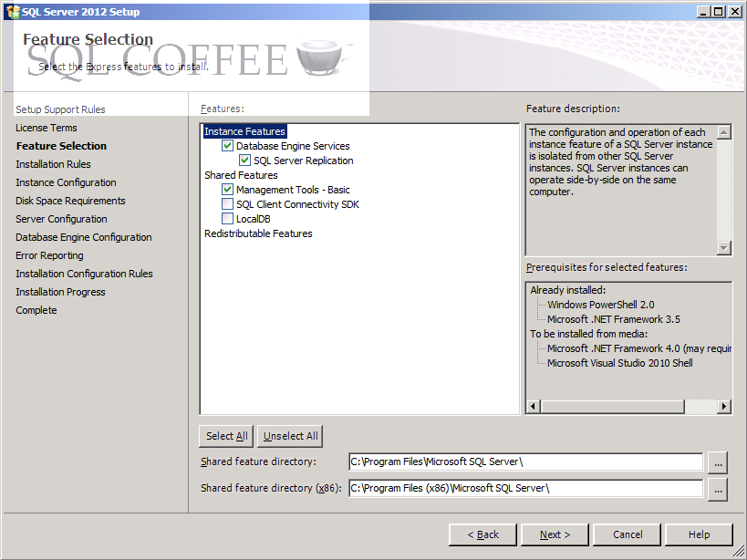Click the Already installed prerequisites heading

[x=568, y=290]
